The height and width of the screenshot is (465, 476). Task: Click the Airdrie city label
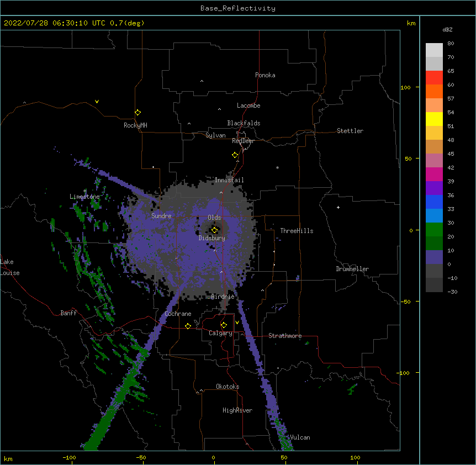[x=223, y=297]
